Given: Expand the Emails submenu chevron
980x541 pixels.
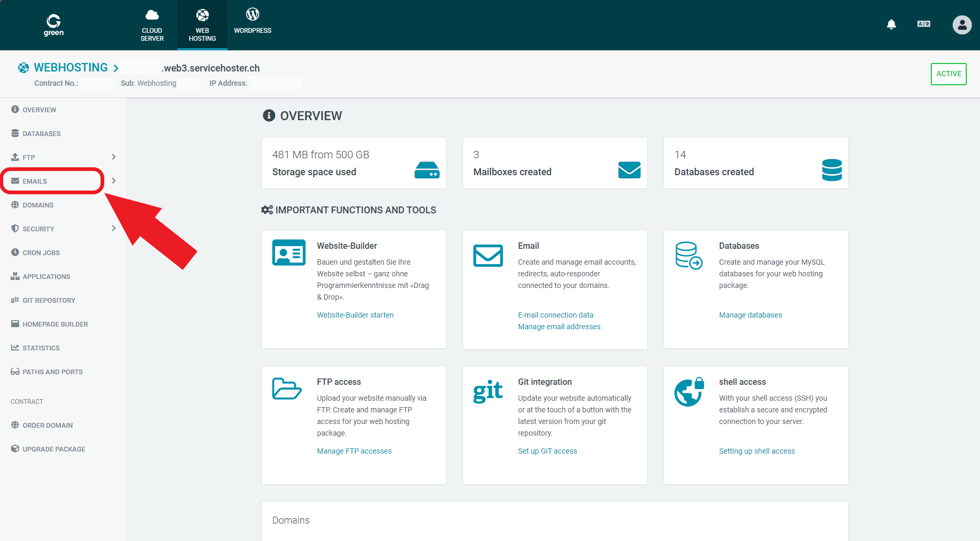Looking at the screenshot, I should click(x=114, y=181).
